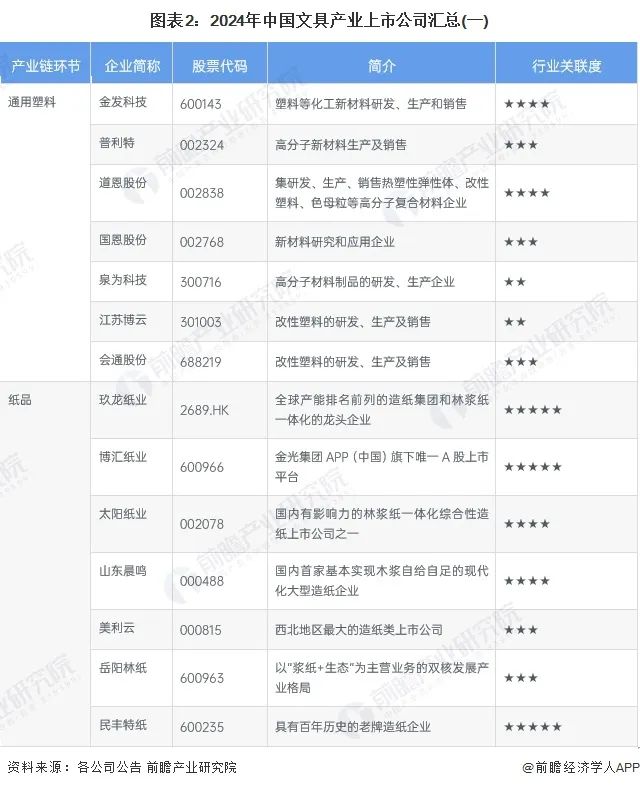Click description 高分子新材料生产及销售

341,145
